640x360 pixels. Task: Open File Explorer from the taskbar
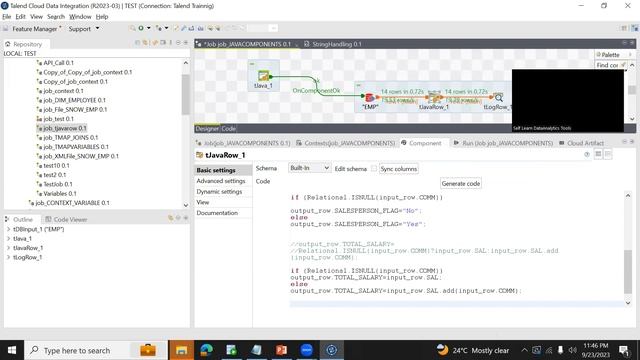point(181,350)
